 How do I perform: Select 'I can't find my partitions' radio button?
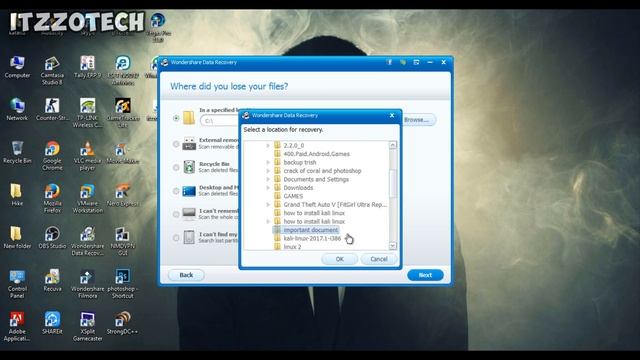(x=176, y=238)
